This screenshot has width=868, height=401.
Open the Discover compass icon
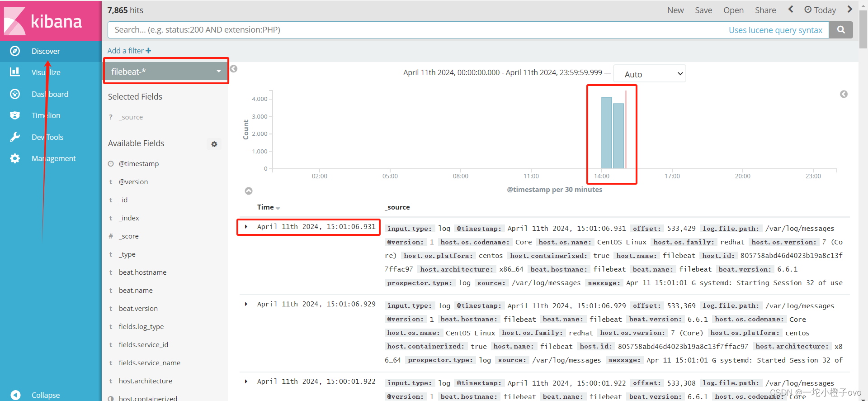(x=15, y=51)
